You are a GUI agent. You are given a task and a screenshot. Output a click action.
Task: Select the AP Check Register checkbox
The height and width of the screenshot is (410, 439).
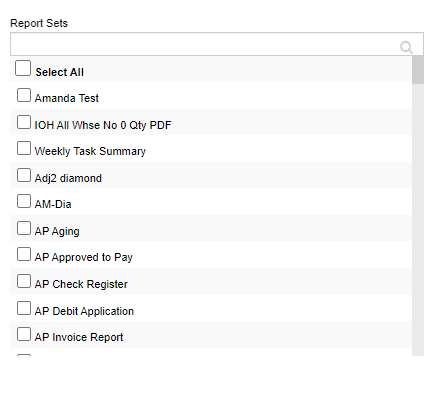pos(24,281)
